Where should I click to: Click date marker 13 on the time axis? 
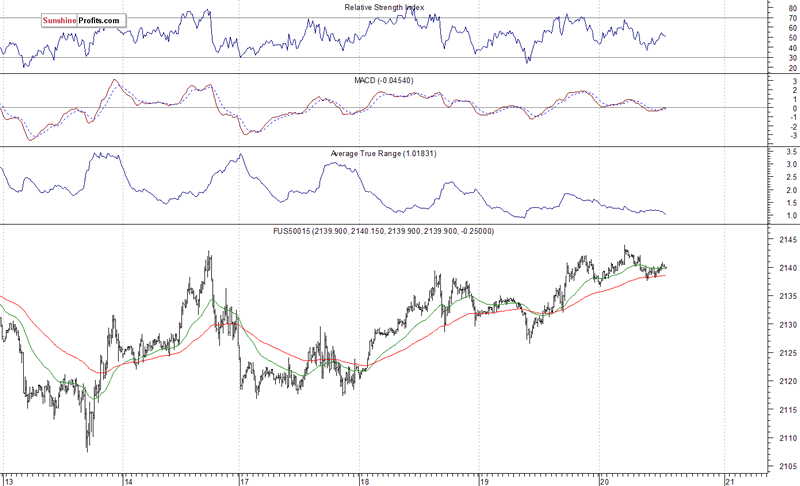point(8,479)
